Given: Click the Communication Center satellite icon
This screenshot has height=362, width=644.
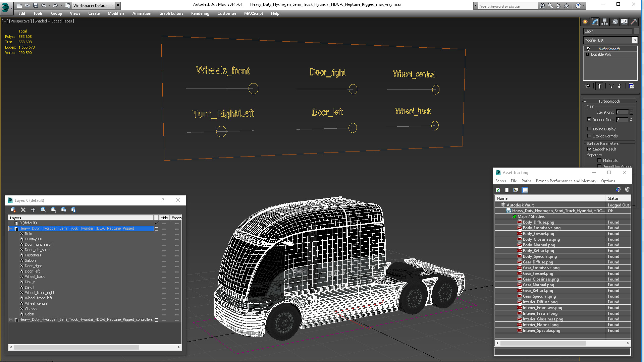Looking at the screenshot, I should [x=558, y=6].
